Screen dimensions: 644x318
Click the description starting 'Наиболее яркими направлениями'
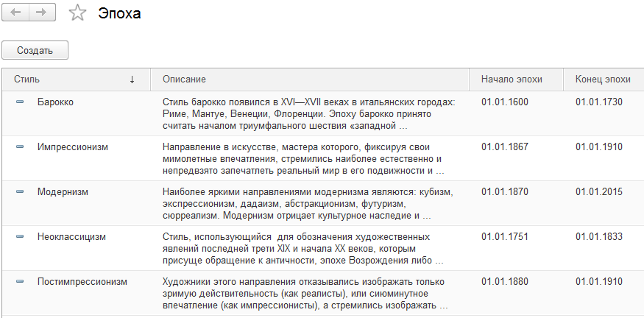click(x=308, y=203)
